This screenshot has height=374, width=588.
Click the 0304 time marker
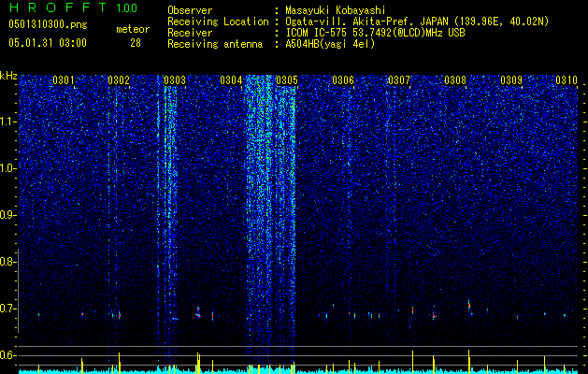coord(231,79)
